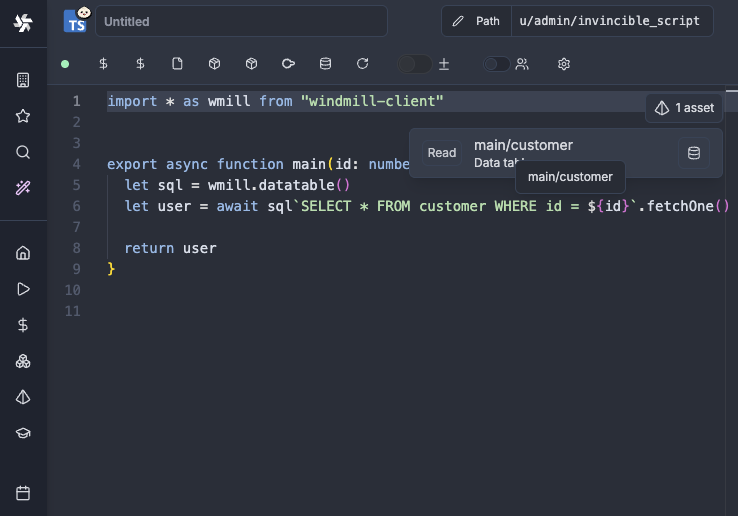Toggle the diff mode switch

pyautogui.click(x=414, y=64)
